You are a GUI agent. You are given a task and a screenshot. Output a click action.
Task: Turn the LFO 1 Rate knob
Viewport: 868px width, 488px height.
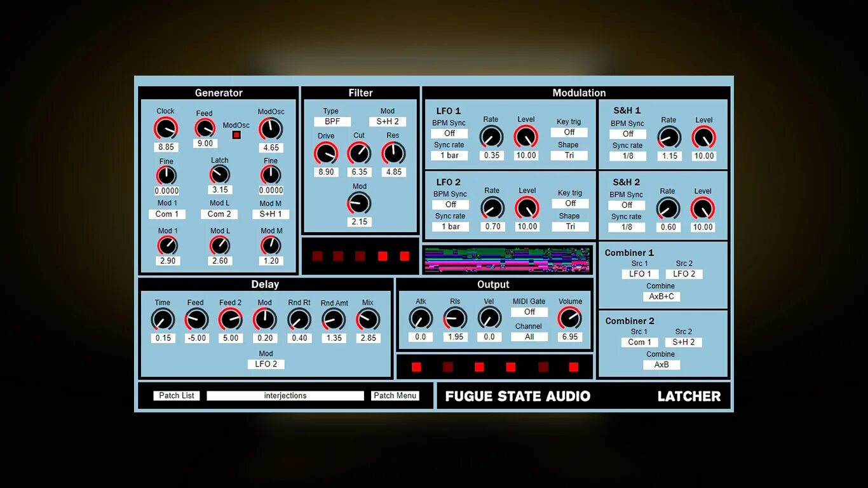[491, 137]
